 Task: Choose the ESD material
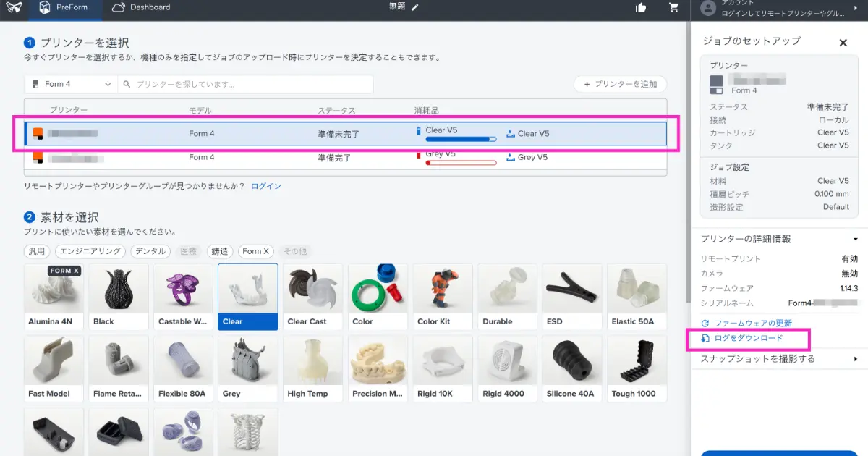click(x=572, y=297)
